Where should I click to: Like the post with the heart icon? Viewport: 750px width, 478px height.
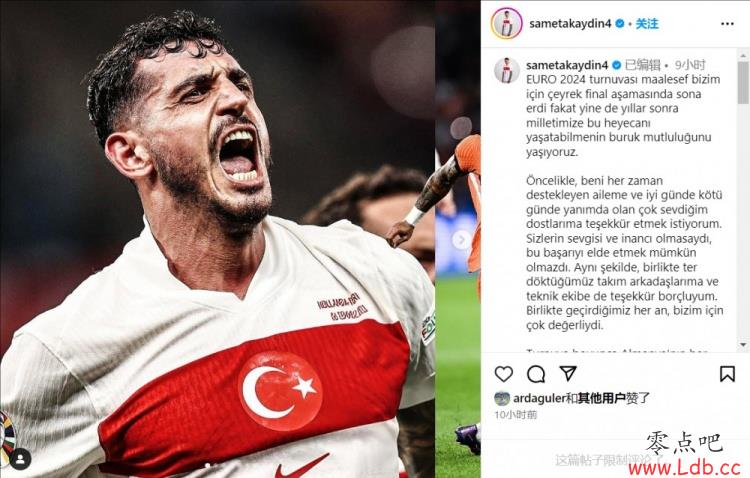pyautogui.click(x=503, y=374)
